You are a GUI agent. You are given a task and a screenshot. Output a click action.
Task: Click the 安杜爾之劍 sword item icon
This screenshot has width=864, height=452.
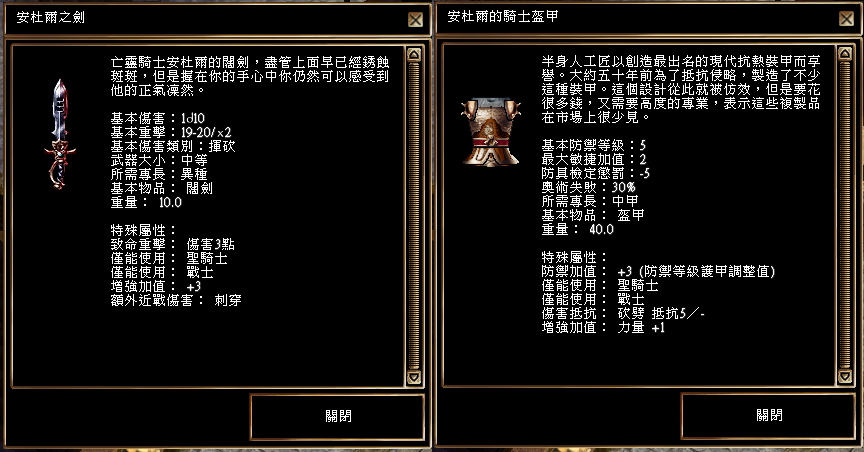(x=60, y=134)
